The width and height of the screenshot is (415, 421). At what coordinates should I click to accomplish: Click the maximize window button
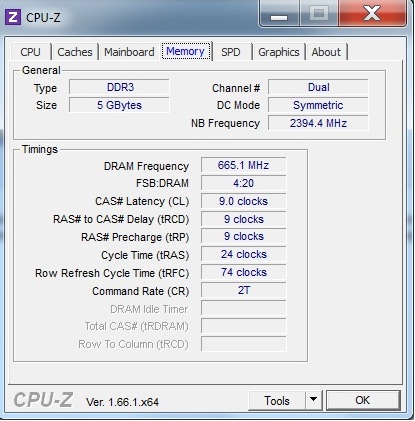(319, 14)
